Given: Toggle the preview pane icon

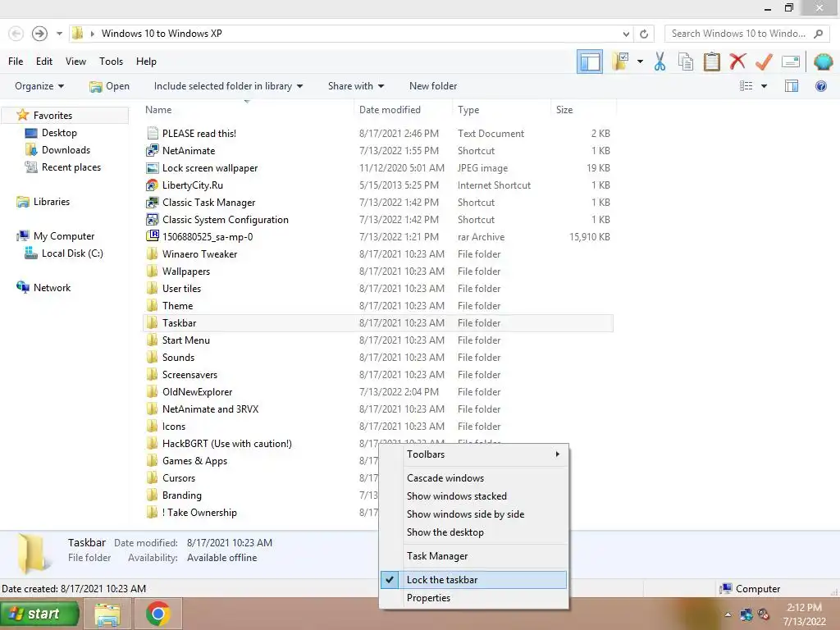Looking at the screenshot, I should point(792,85).
